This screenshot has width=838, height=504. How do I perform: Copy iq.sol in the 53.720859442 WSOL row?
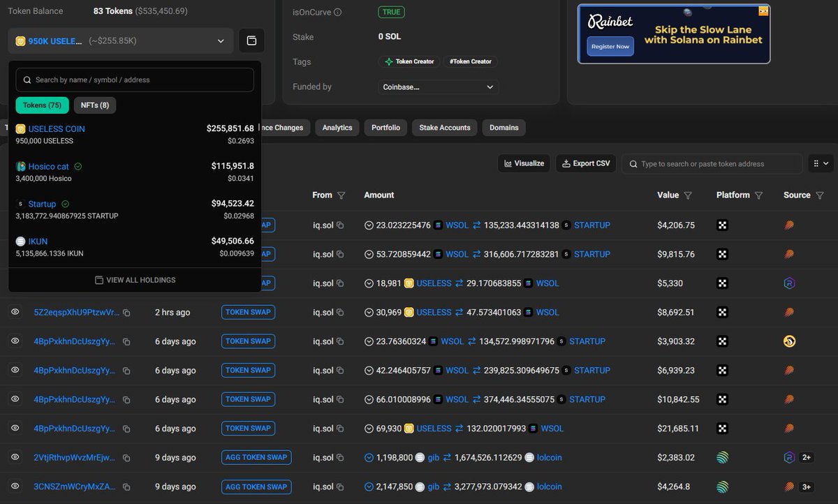tap(340, 255)
